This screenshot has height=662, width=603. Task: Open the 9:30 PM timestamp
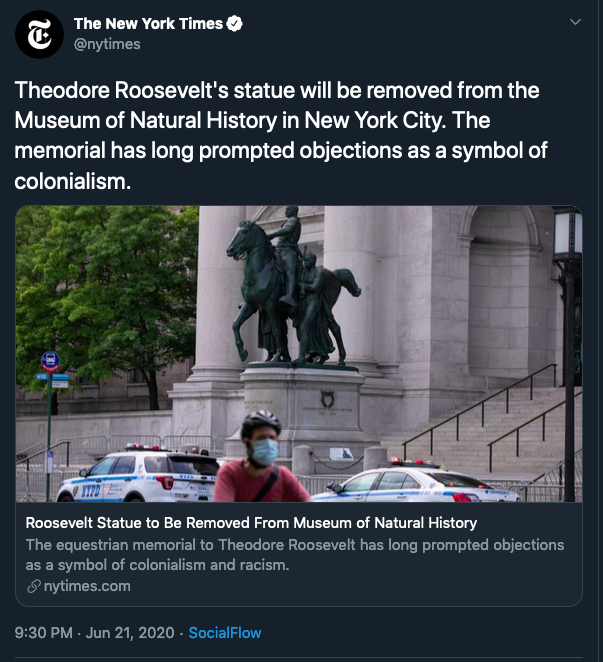point(43,633)
